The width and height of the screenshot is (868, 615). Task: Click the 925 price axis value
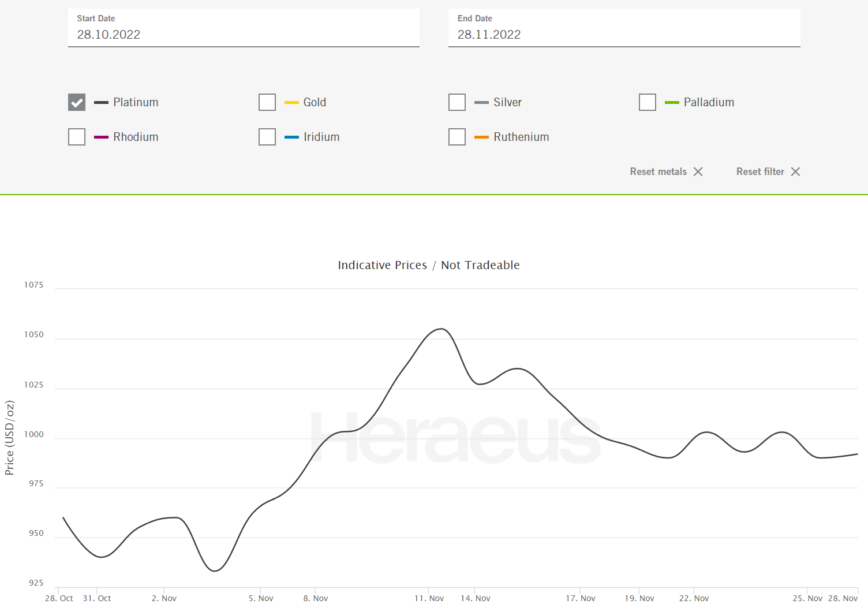[x=36, y=583]
